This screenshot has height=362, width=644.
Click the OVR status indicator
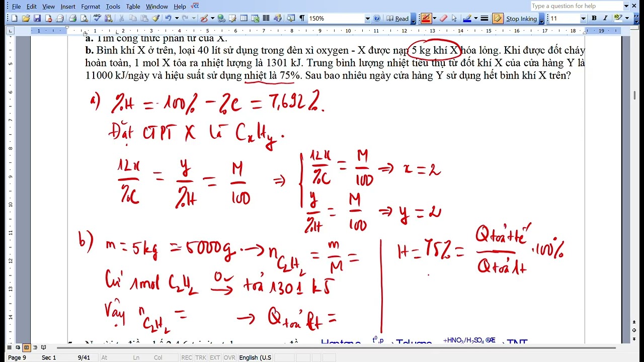coord(229,357)
